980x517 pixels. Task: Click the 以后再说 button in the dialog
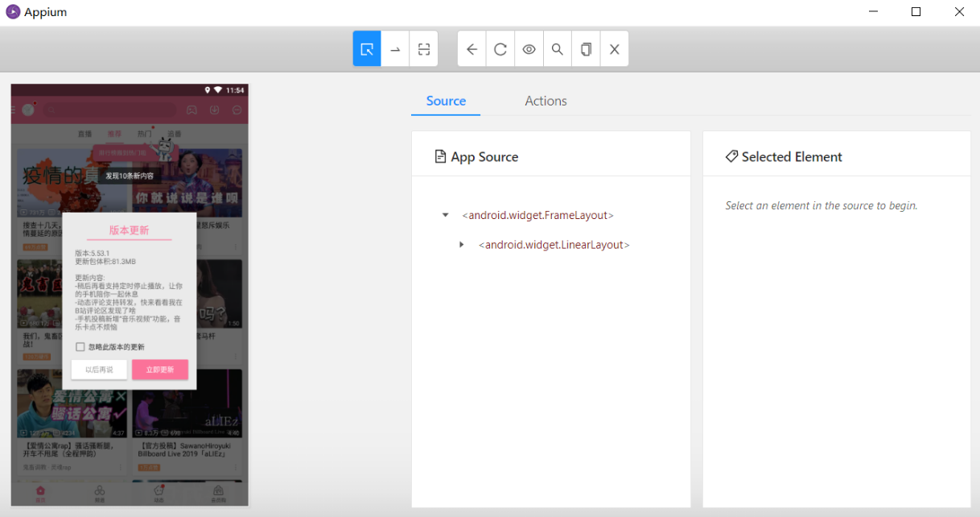coord(99,370)
